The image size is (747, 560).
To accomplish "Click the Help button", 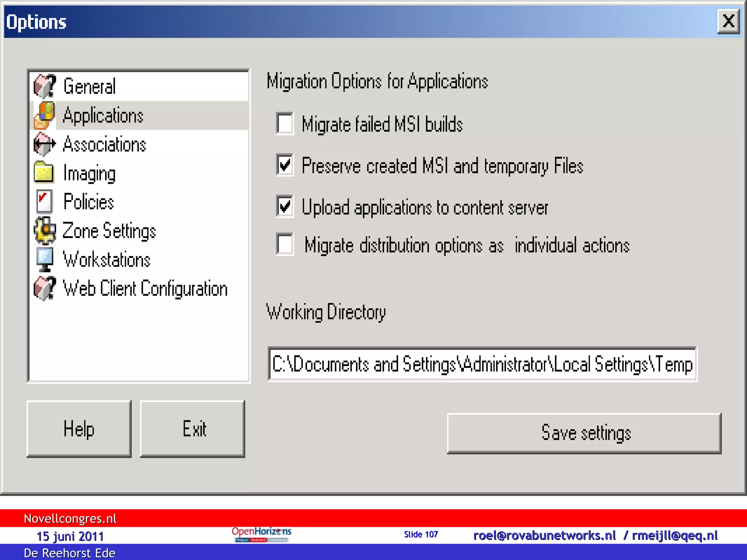I will click(x=79, y=429).
